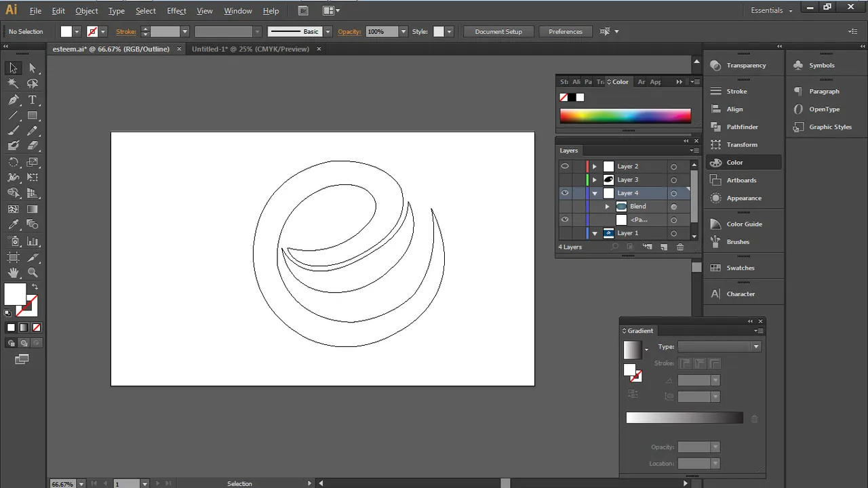Collapse Layer 1 contents
Screen dimensions: 868x488
pos(595,233)
